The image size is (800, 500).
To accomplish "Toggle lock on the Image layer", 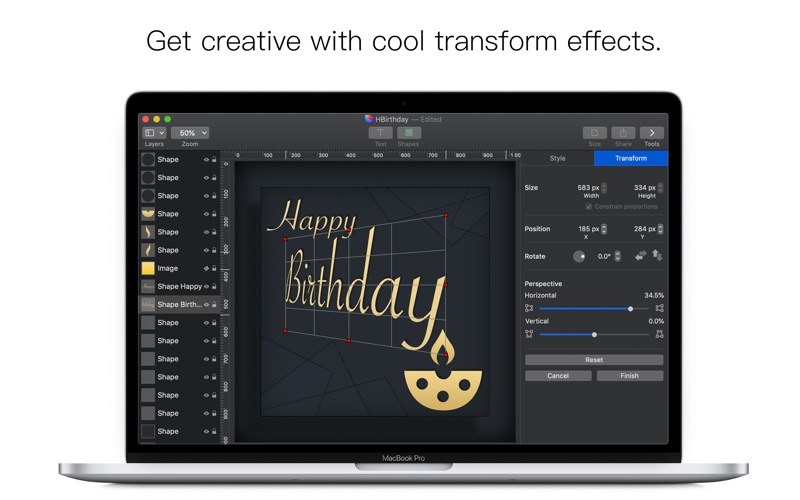I will pos(214,268).
